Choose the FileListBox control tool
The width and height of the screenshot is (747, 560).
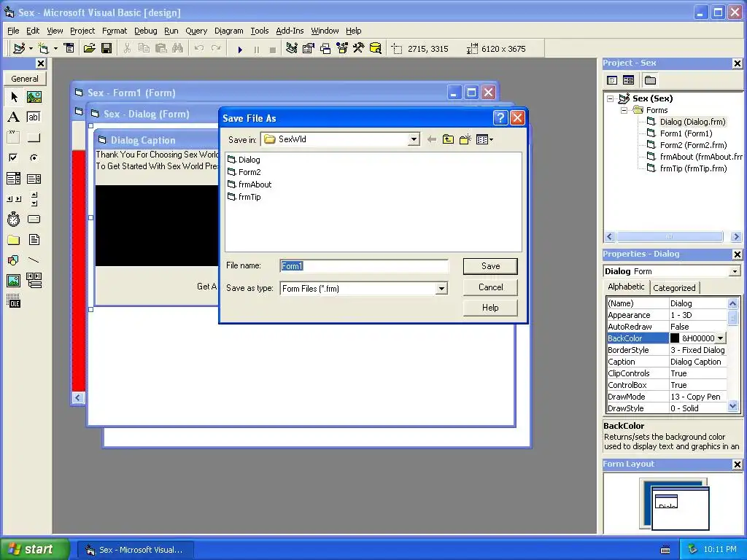point(34,239)
